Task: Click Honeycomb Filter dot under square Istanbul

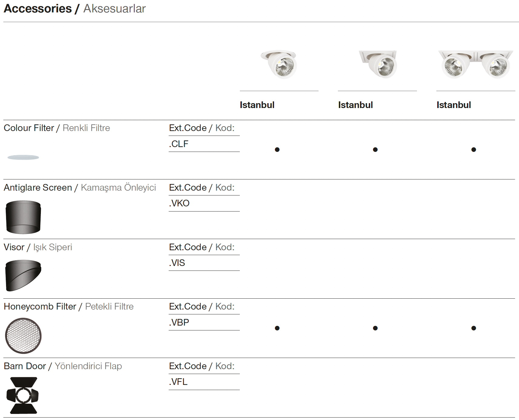Action: click(375, 328)
